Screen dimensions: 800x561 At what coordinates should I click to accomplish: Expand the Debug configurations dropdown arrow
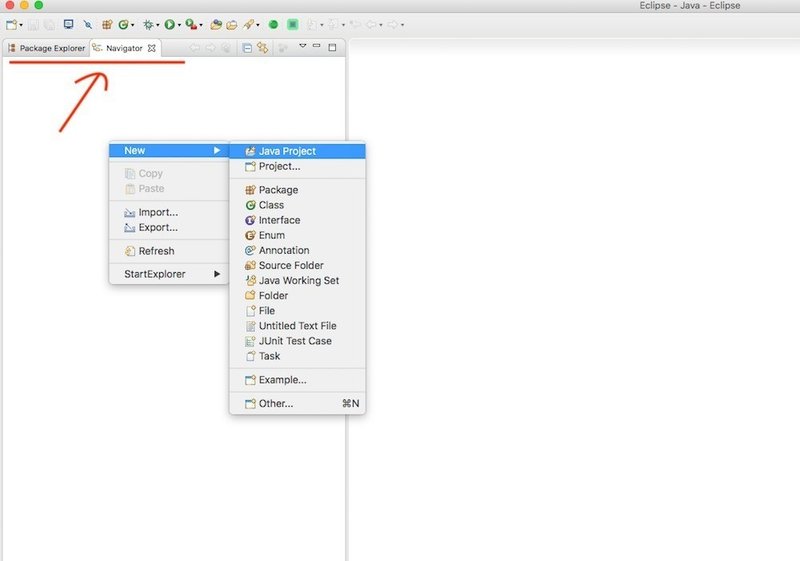tap(158, 25)
